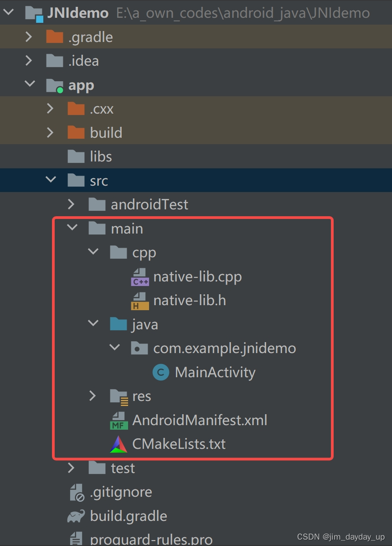This screenshot has width=392, height=546.
Task: Click the orange .gradle folder icon
Action: (x=55, y=37)
